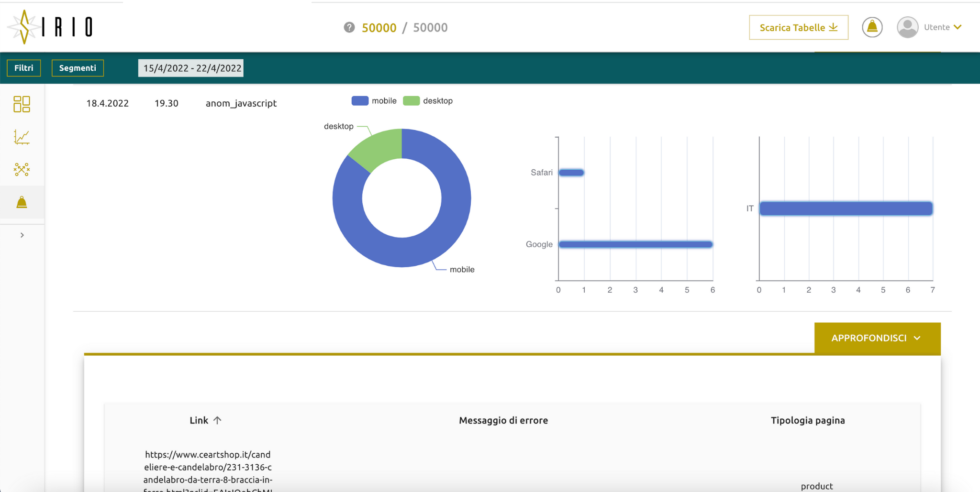980x492 pixels.
Task: Click the Sirio logo
Action: pyautogui.click(x=50, y=27)
